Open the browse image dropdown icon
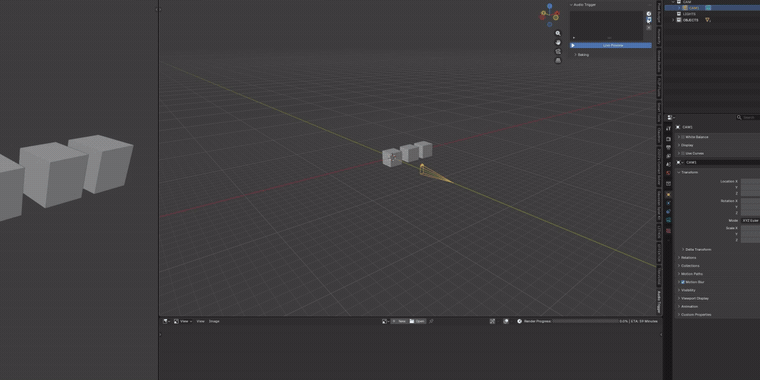This screenshot has height=380, width=760. 385,321
